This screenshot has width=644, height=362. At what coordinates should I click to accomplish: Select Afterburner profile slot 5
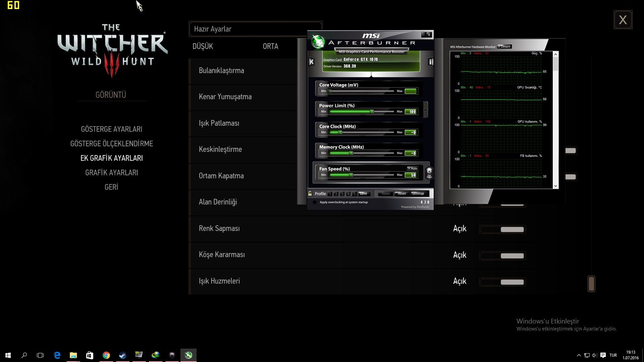pos(354,194)
